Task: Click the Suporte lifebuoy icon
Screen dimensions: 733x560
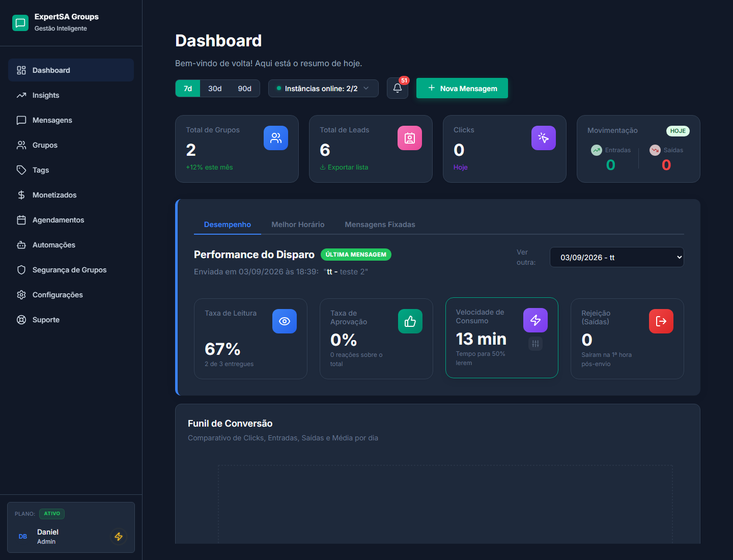Action: point(21,320)
